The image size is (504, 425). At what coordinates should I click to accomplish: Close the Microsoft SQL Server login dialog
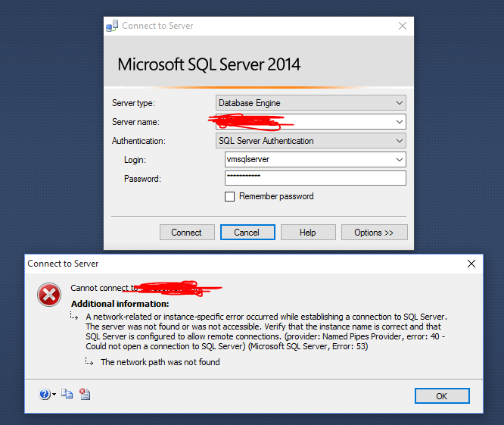[x=403, y=26]
